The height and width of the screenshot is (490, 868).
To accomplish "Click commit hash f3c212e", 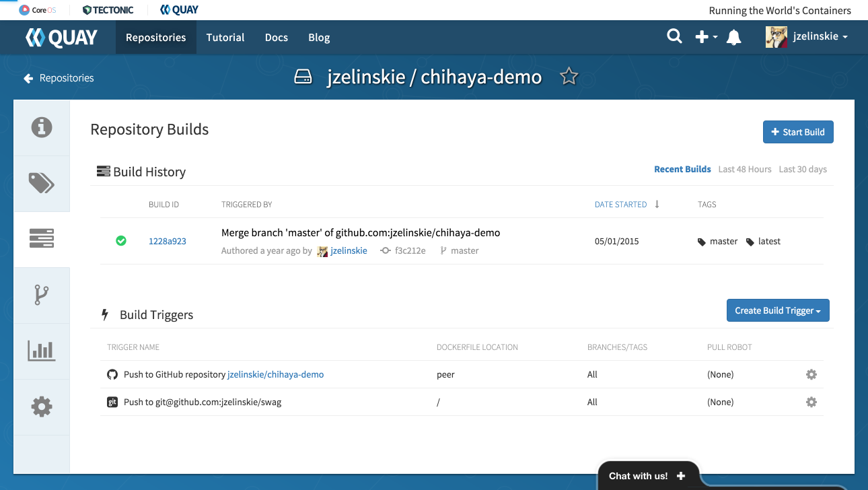I will [410, 250].
